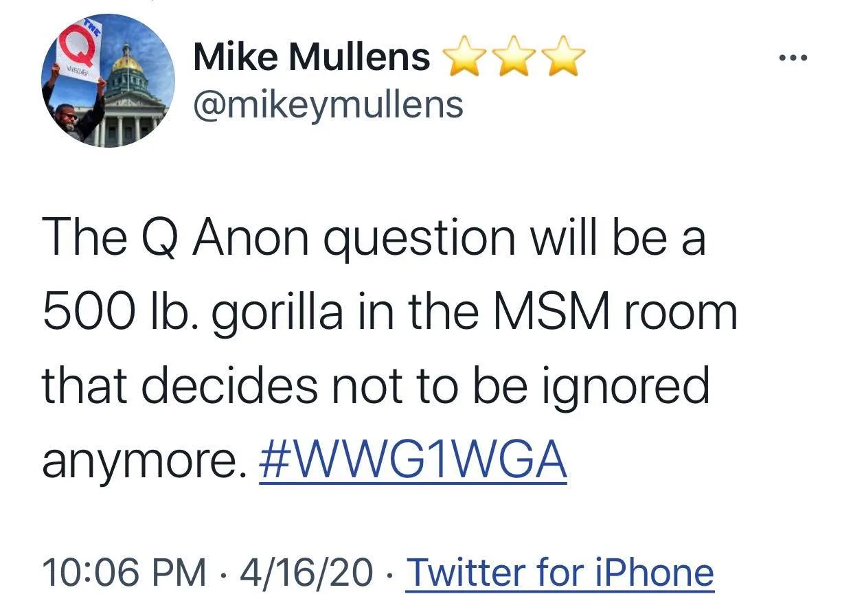Image resolution: width=853 pixels, height=616 pixels.
Task: Click the gold capitol dome in the avatar
Action: pos(126,62)
